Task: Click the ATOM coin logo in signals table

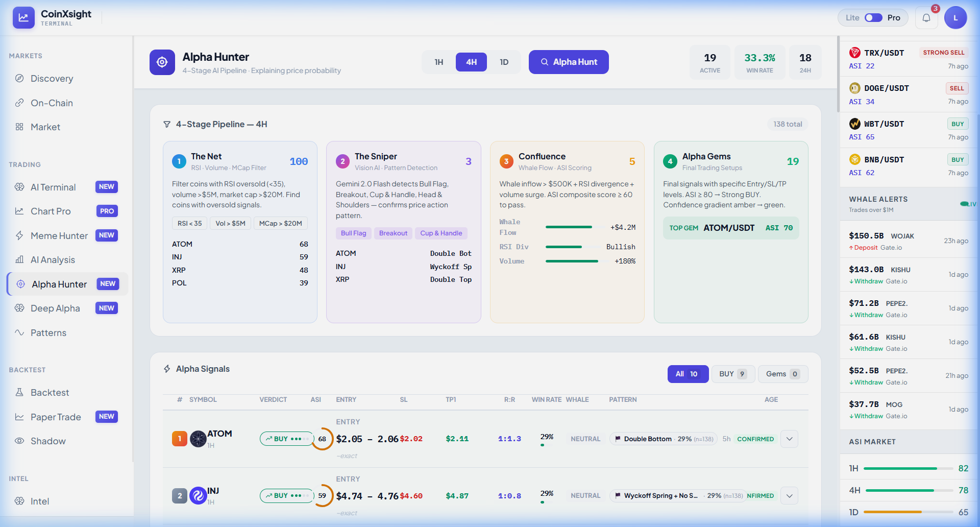Action: tap(198, 439)
